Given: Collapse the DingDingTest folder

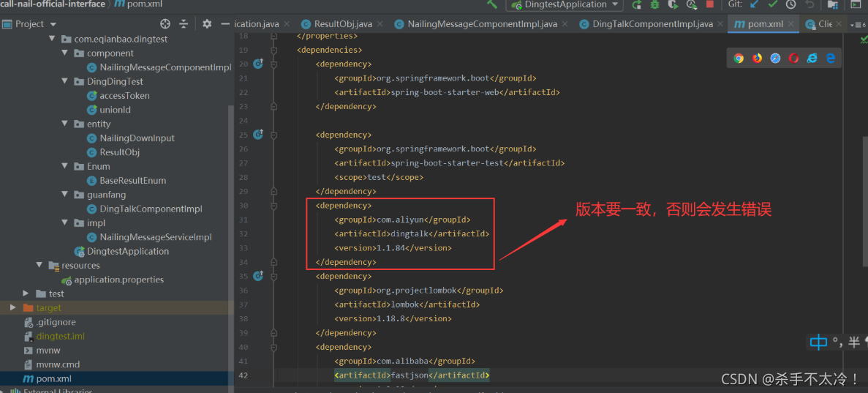Looking at the screenshot, I should pos(65,81).
